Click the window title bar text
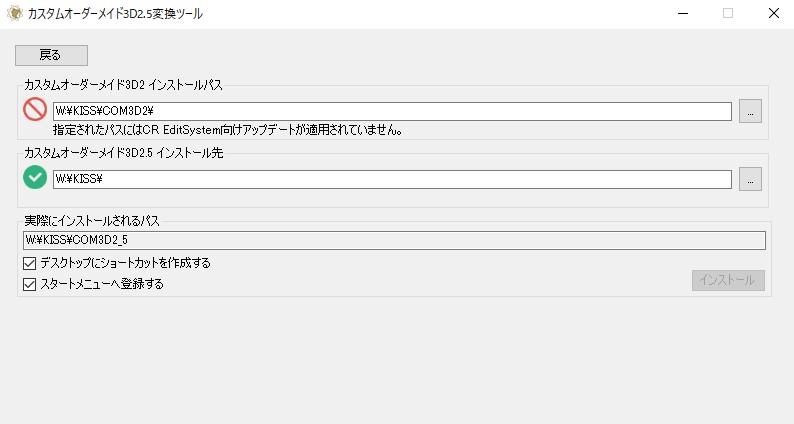The image size is (794, 424). 115,14
